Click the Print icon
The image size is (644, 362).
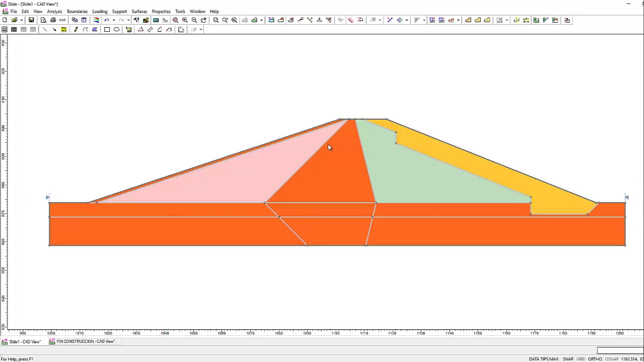click(53, 20)
